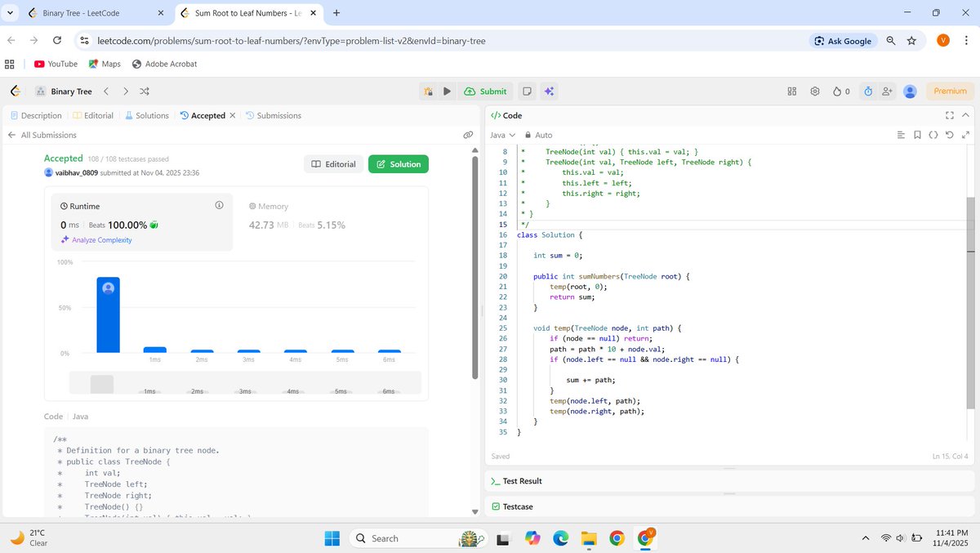Copy the submission link icon
980x553 pixels.
click(468, 135)
